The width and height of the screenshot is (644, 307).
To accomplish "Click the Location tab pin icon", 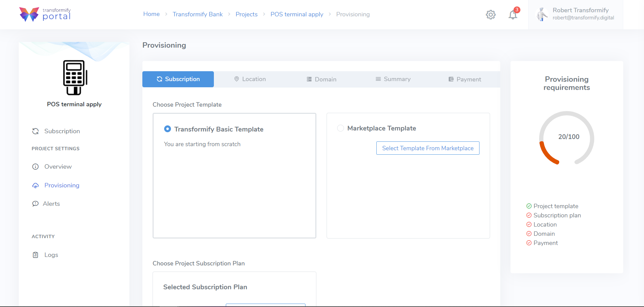I will pyautogui.click(x=236, y=79).
